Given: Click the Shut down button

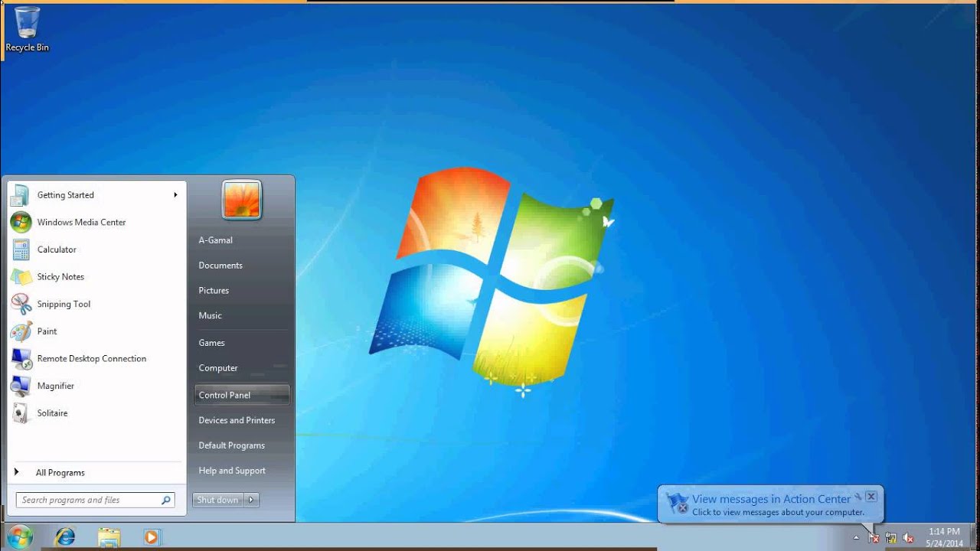Looking at the screenshot, I should [x=218, y=500].
